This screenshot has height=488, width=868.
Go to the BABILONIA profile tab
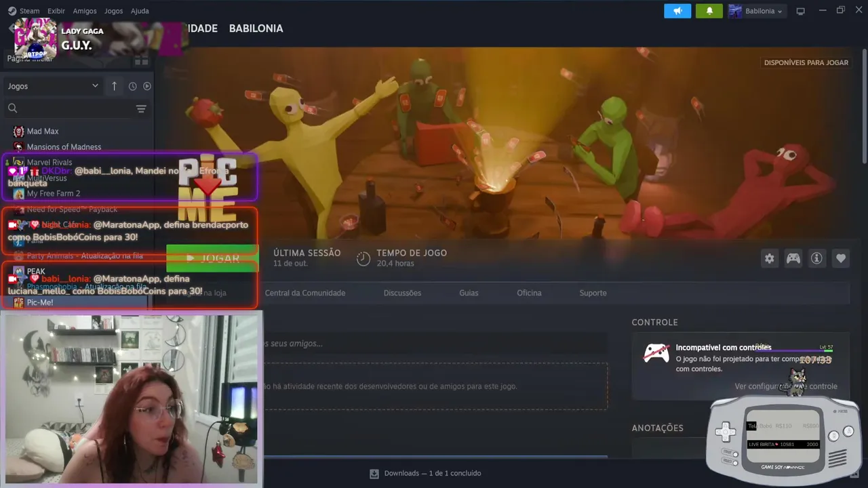[256, 28]
